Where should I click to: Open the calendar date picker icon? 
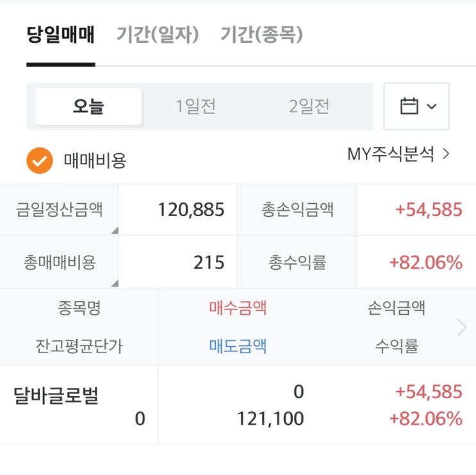click(409, 106)
